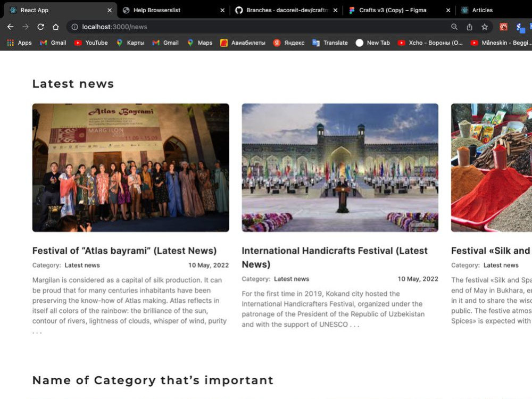Open the spices market photo

[492, 168]
